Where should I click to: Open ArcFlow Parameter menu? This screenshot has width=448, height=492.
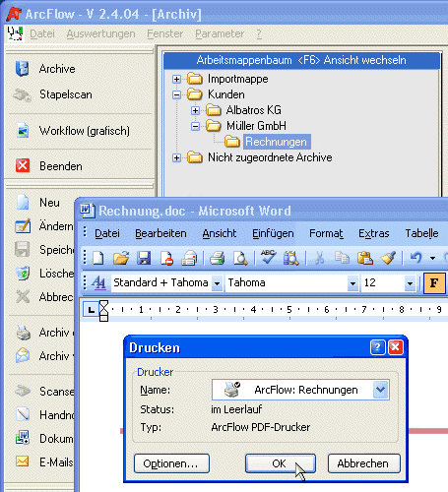(x=220, y=33)
